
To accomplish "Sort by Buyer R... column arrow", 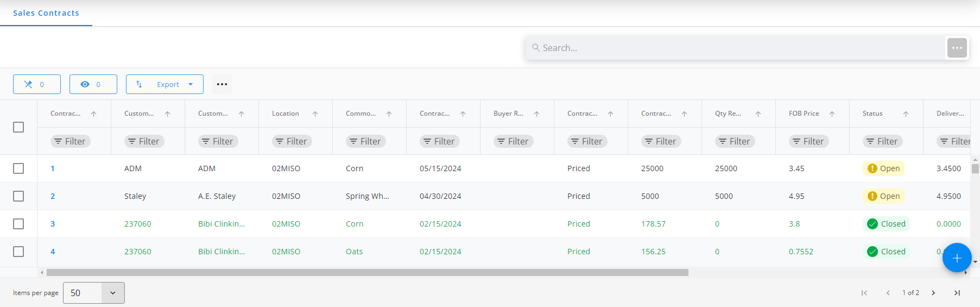I will 537,114.
